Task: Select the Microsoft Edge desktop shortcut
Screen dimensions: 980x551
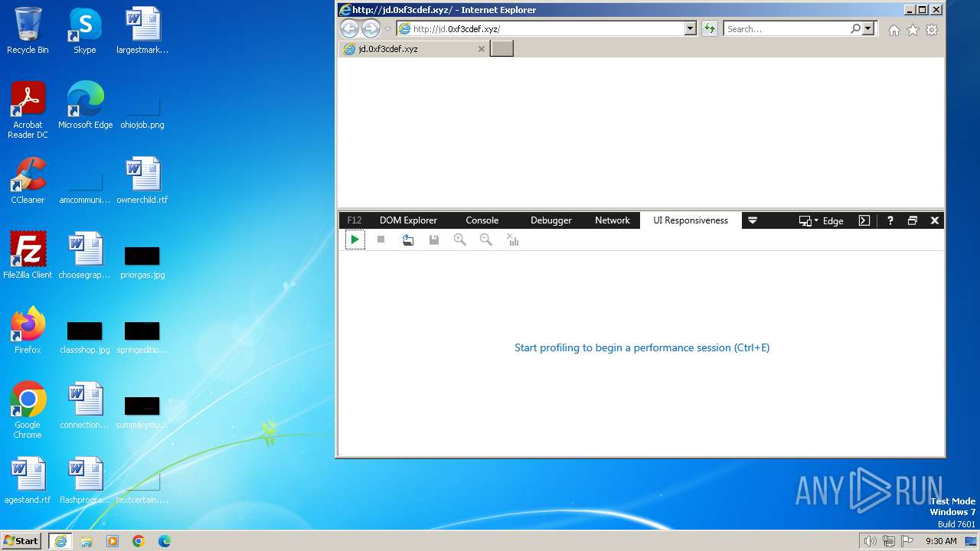Action: [85, 106]
